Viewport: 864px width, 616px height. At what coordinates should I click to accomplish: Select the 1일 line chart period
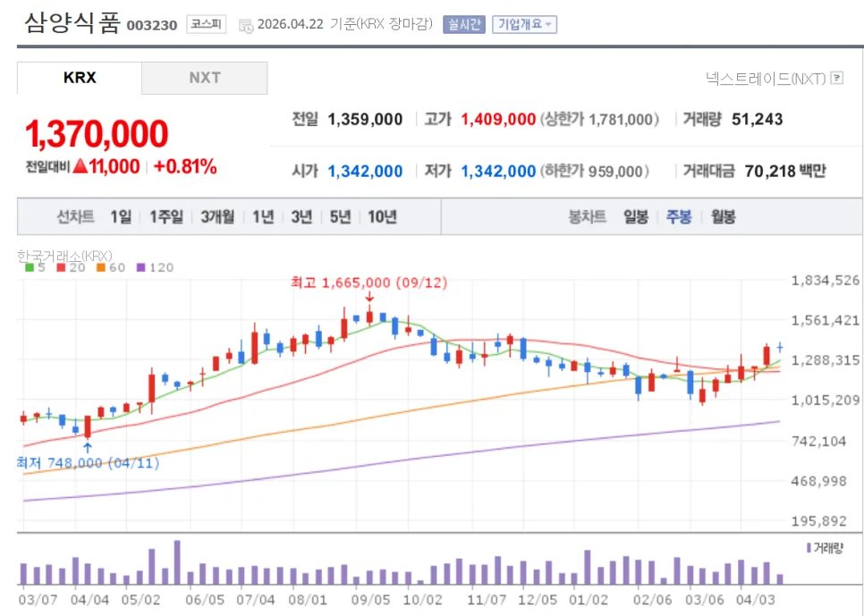tap(121, 217)
